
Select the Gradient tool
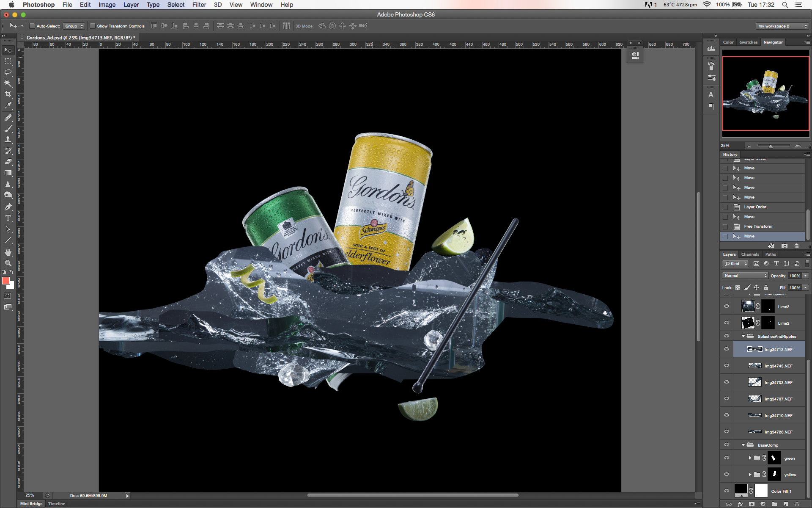tap(8, 173)
